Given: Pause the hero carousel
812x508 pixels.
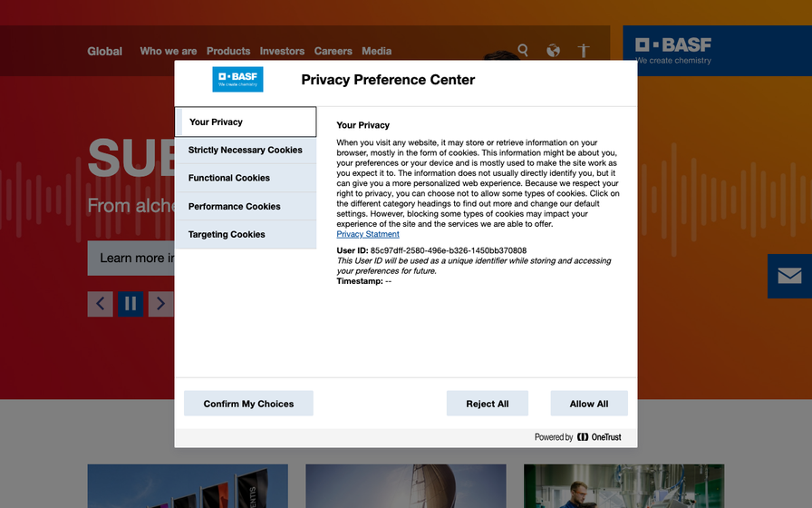Looking at the screenshot, I should (x=130, y=304).
